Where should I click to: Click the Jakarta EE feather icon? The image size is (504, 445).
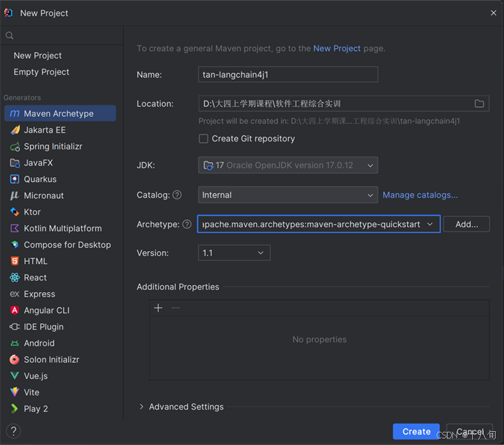15,130
